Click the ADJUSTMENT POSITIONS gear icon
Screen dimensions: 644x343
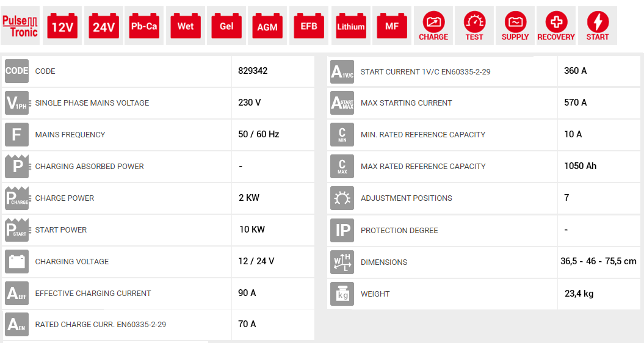(x=342, y=198)
